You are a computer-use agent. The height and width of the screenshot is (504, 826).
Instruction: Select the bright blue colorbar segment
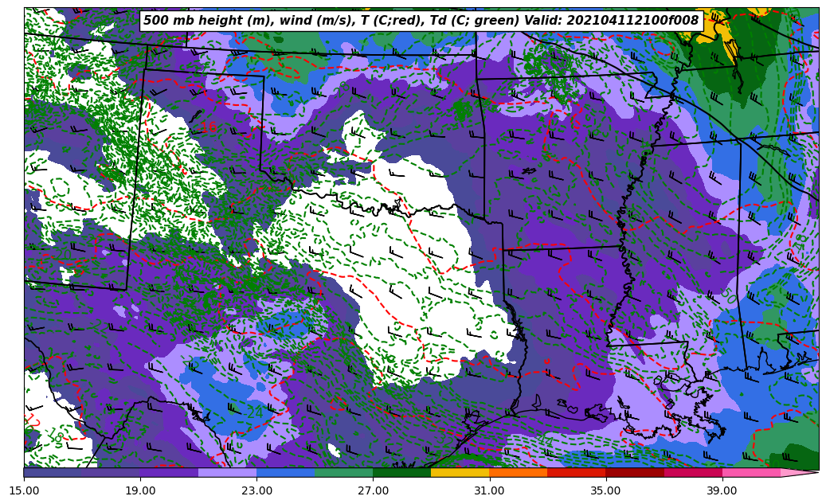285,472
